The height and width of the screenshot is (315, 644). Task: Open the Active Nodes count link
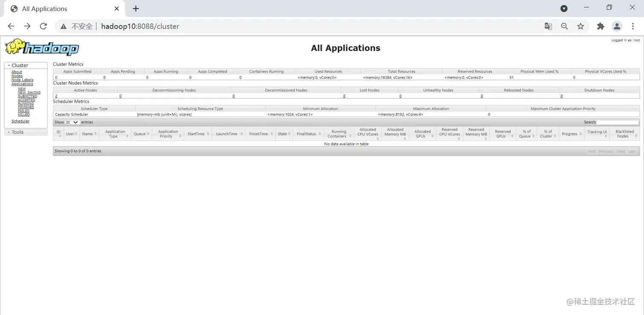56,96
